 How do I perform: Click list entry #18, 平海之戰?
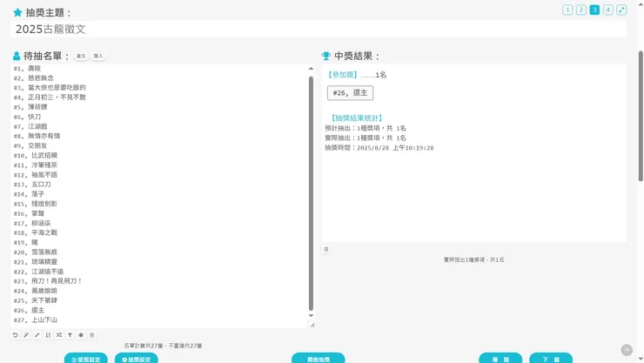[x=36, y=232]
